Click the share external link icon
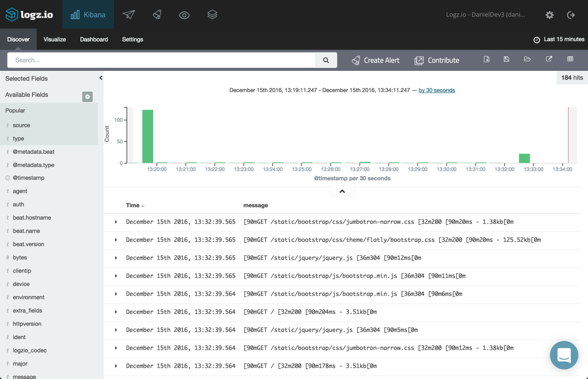 549,59
